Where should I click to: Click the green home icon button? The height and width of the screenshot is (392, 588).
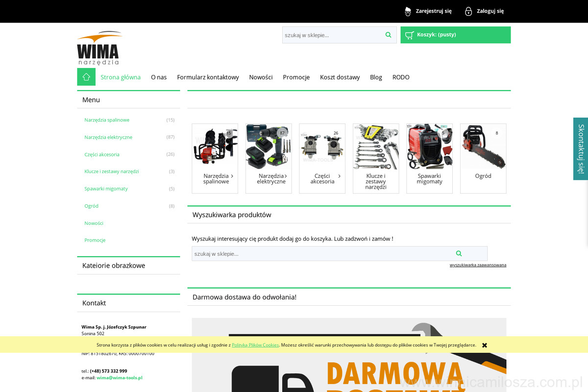point(86,77)
